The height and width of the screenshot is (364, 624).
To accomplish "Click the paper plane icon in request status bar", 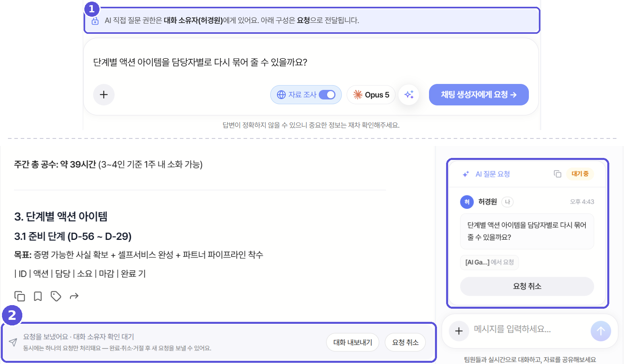I will [x=13, y=342].
